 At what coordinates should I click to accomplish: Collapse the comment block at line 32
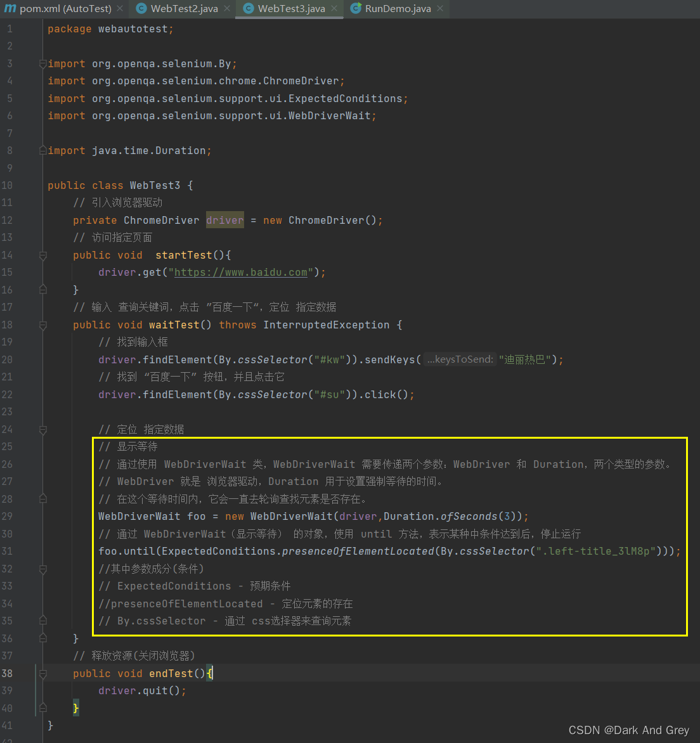(x=42, y=569)
